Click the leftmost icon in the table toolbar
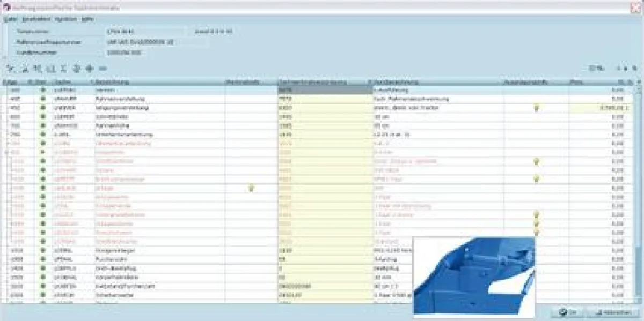The image size is (644, 321). click(x=10, y=69)
